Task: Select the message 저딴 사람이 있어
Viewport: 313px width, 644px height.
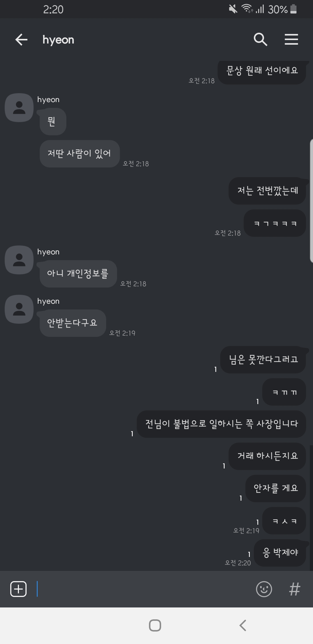Action: click(79, 153)
